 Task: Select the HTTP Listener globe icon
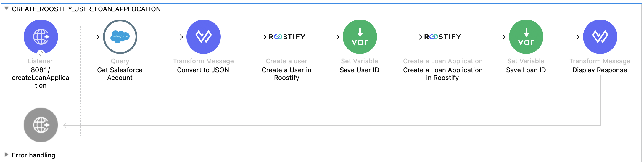41,37
